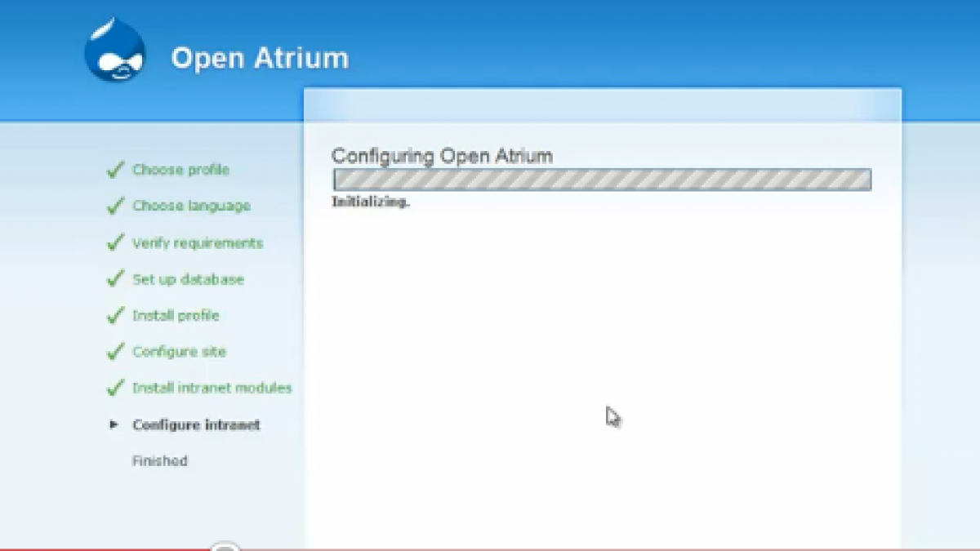Image resolution: width=980 pixels, height=551 pixels.
Task: Click the Open Atrium site title
Action: [260, 58]
